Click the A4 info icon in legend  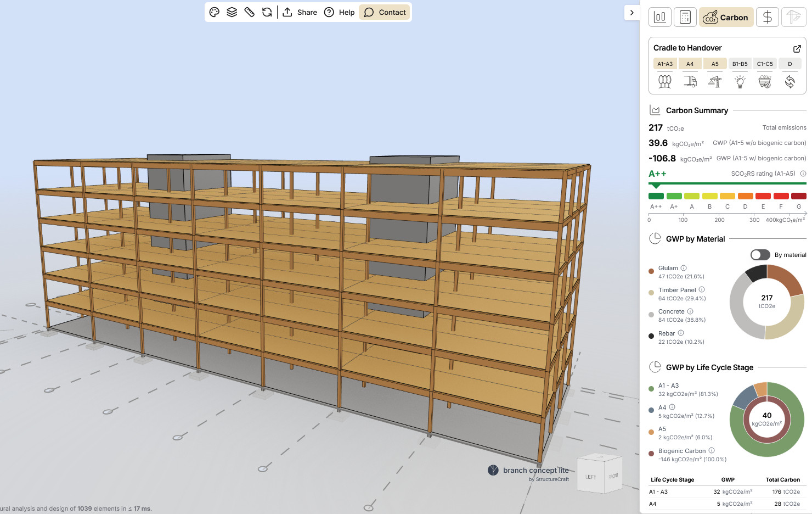point(672,407)
